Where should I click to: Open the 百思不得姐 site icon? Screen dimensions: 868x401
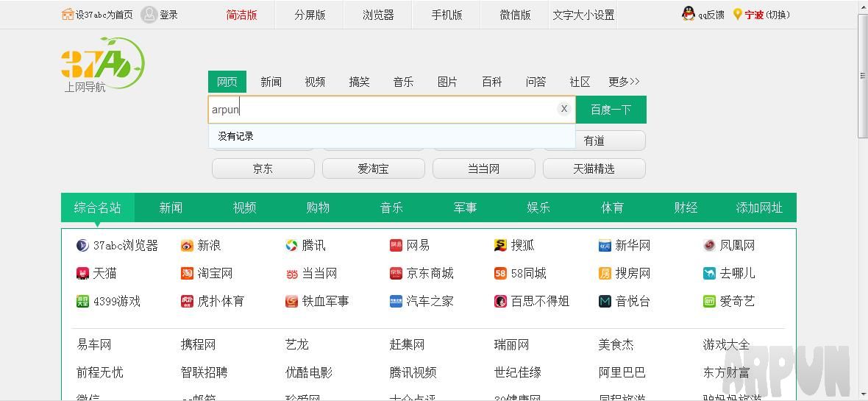point(500,302)
